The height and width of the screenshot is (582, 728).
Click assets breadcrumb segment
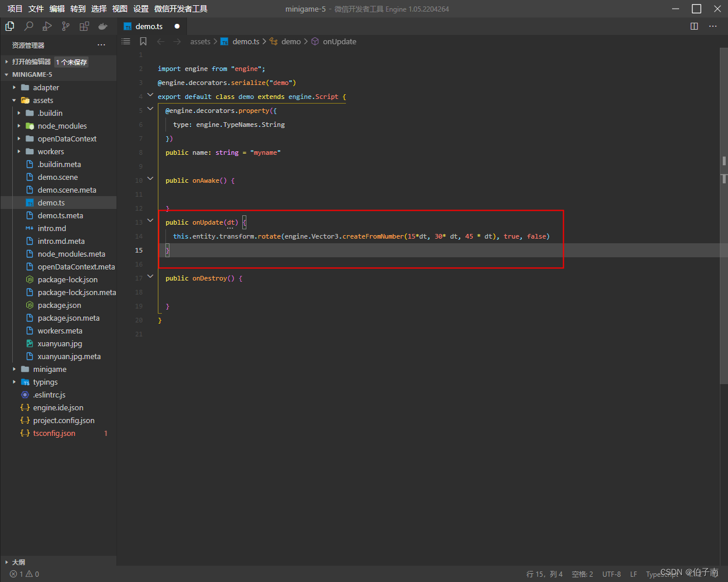(x=200, y=41)
